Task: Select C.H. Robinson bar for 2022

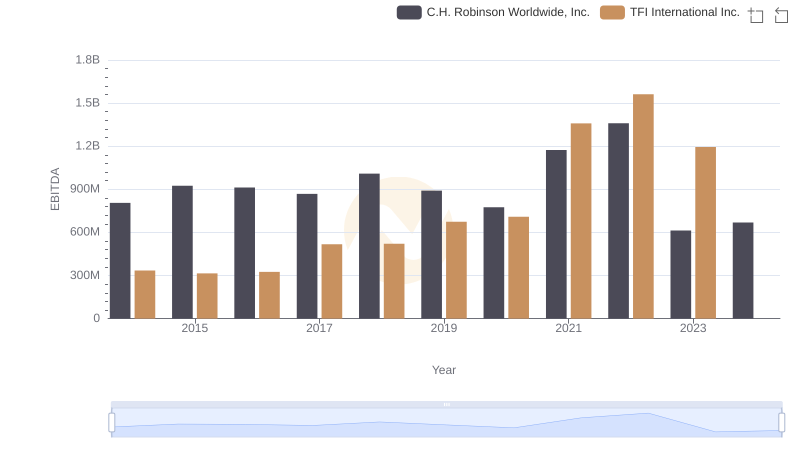Action: 618,220
